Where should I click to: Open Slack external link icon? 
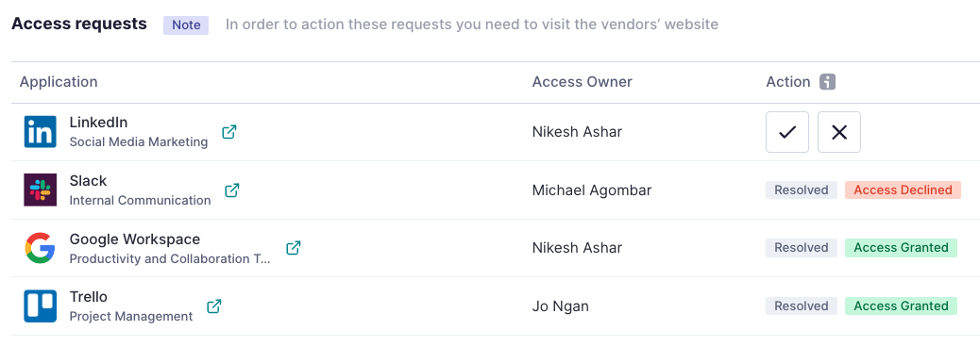pos(232,190)
